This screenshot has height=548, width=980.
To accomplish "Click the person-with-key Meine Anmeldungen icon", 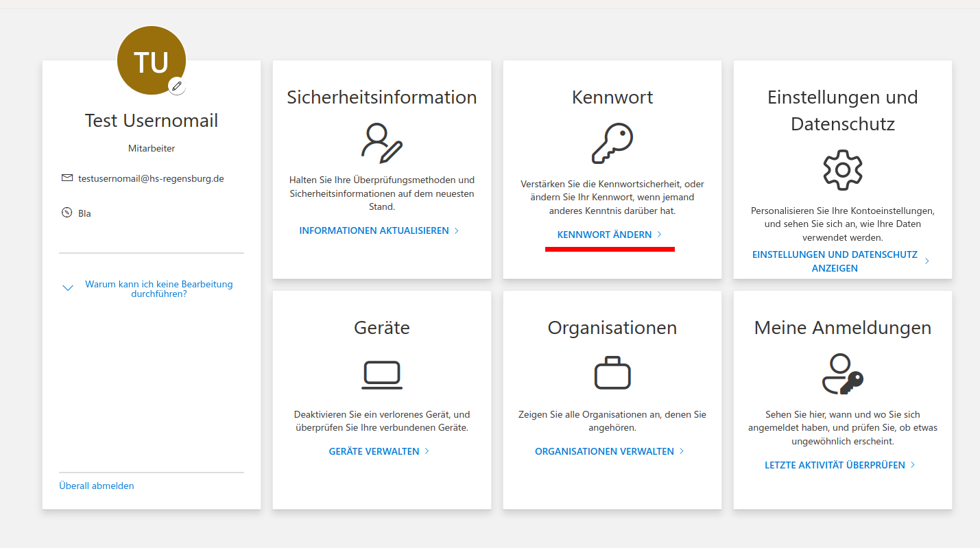I will (x=842, y=374).
